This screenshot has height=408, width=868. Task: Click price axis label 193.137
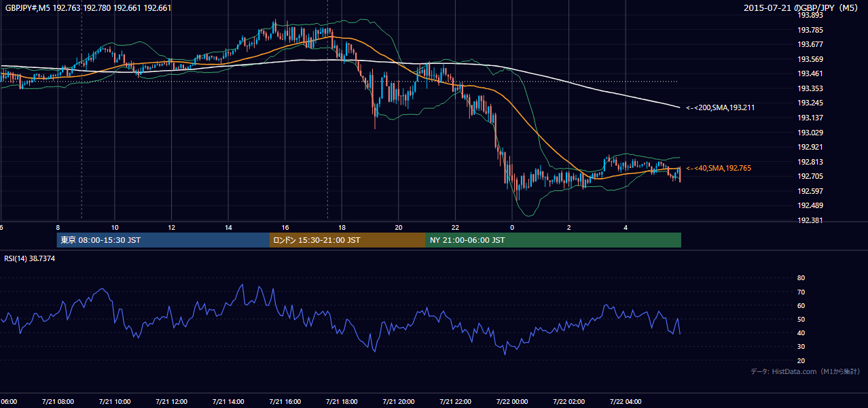click(810, 118)
